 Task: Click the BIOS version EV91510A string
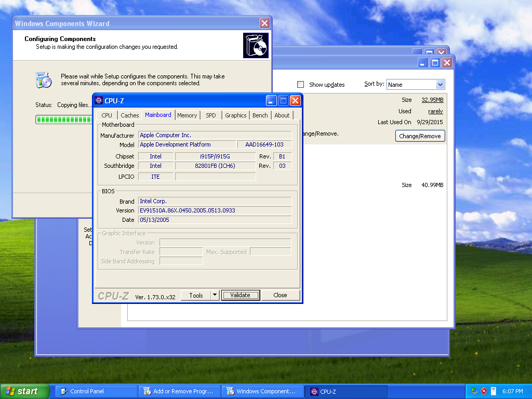(x=215, y=210)
